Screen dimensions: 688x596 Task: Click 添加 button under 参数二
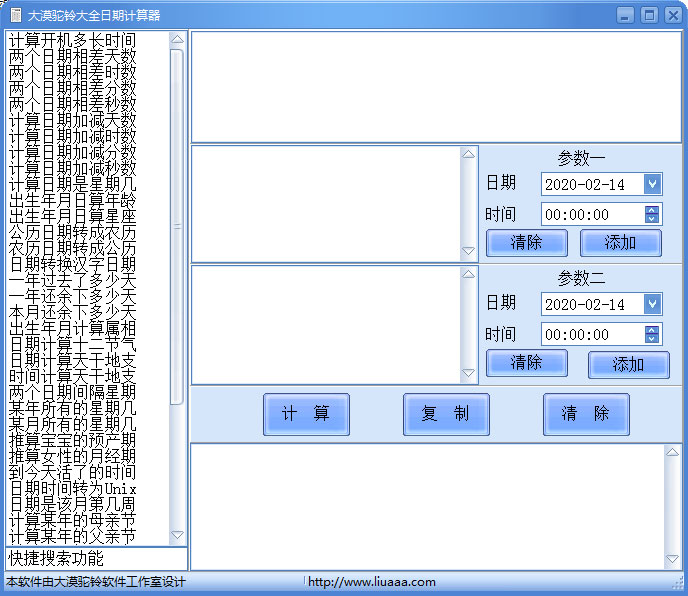[629, 365]
